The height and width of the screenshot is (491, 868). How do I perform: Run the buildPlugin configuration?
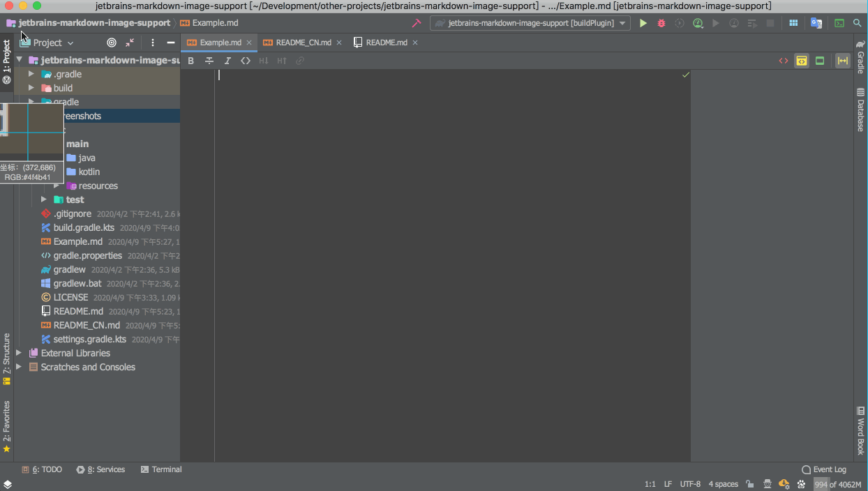643,23
